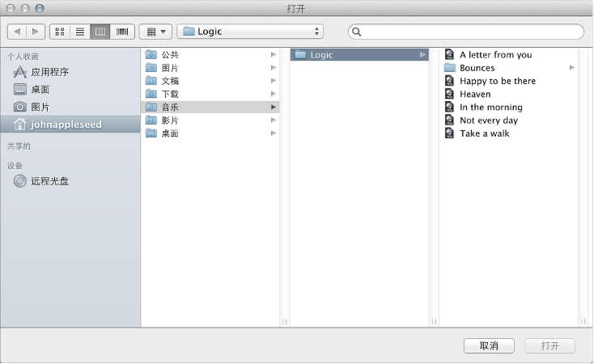
Task: Click the disc icon beside 远程光盘
Action: [20, 181]
